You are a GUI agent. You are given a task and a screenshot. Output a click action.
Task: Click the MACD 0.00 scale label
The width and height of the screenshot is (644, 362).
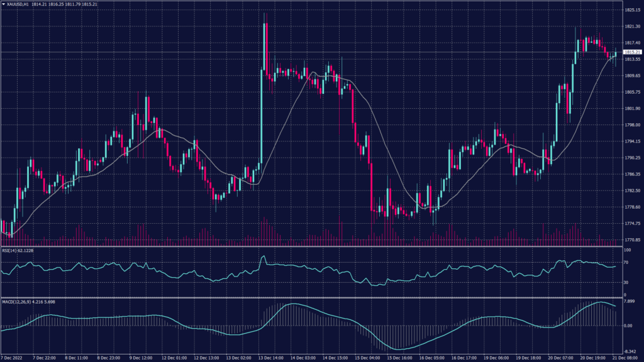[x=628, y=326]
